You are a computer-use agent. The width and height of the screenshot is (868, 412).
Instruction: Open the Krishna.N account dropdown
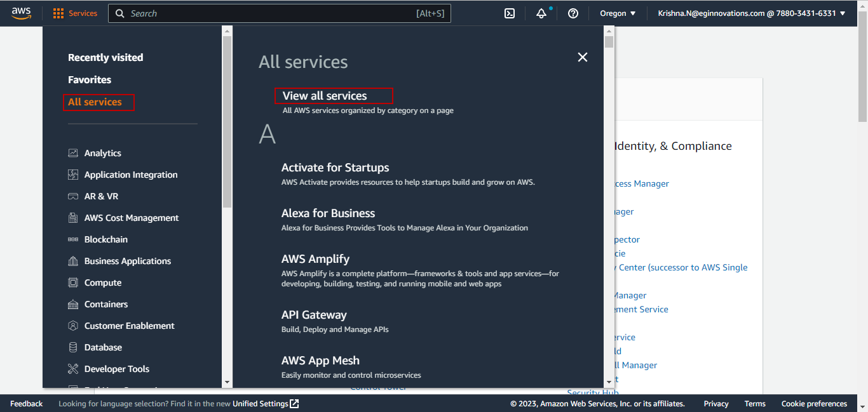752,13
